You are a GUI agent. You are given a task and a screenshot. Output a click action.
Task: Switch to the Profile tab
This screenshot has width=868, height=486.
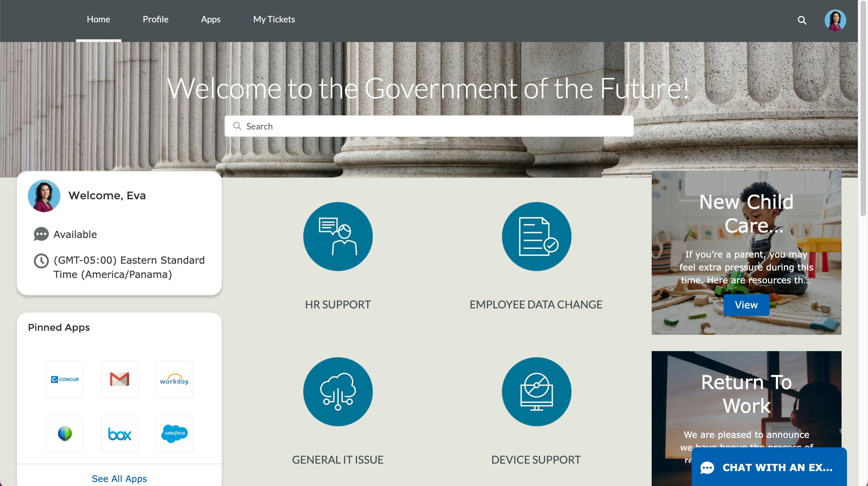click(x=155, y=19)
